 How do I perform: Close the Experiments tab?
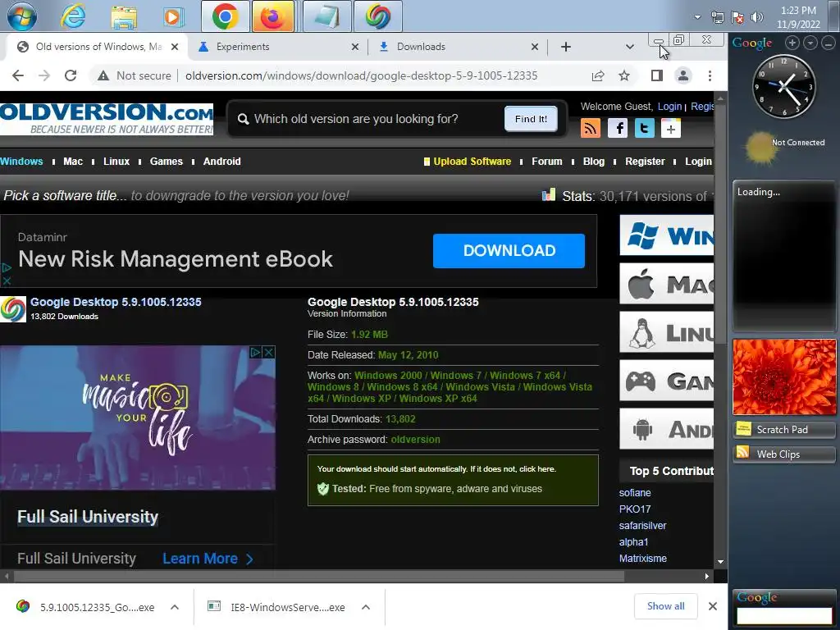click(x=354, y=47)
